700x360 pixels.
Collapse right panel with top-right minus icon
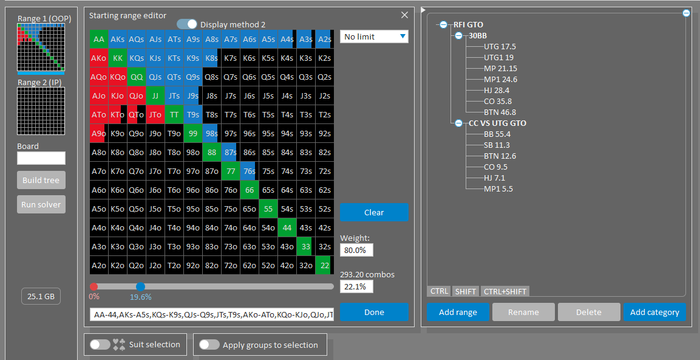pyautogui.click(x=687, y=13)
